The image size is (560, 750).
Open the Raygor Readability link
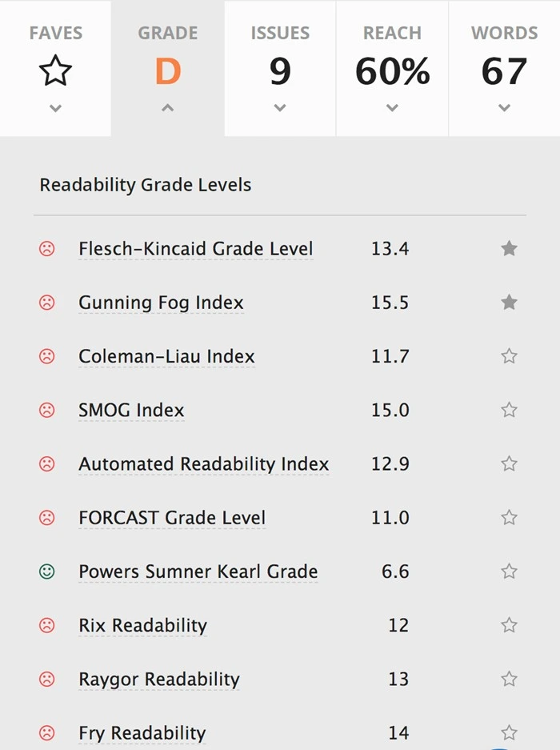[158, 680]
